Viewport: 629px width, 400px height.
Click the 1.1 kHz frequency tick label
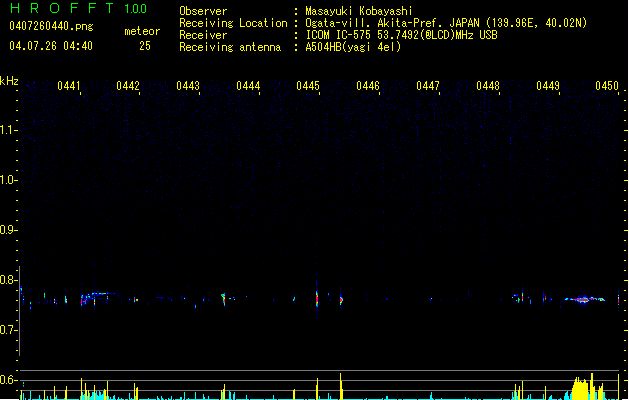point(8,130)
